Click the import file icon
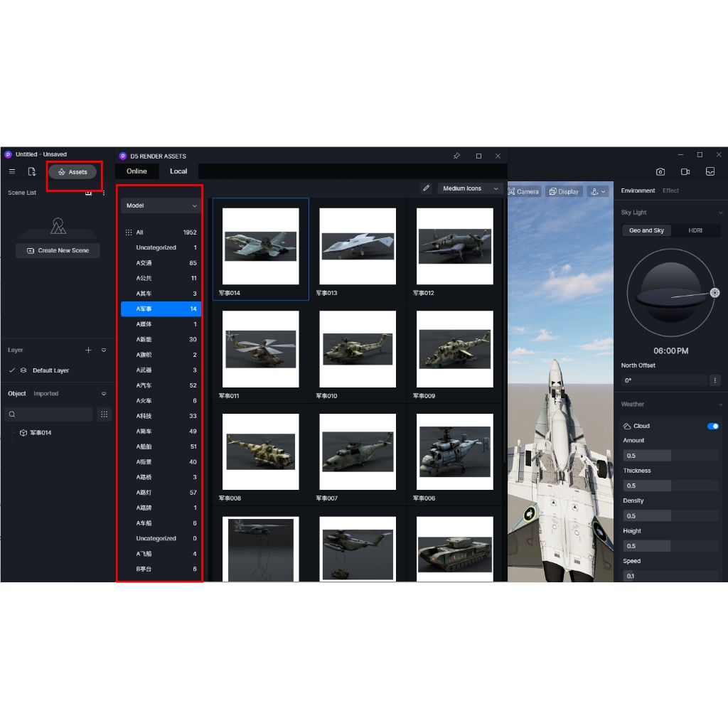Image resolution: width=728 pixels, height=728 pixels. (x=31, y=172)
